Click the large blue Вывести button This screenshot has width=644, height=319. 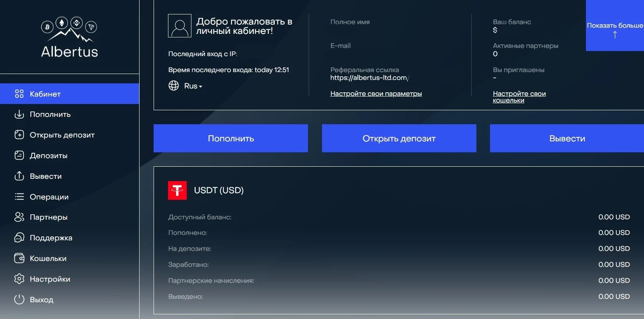[x=567, y=138]
